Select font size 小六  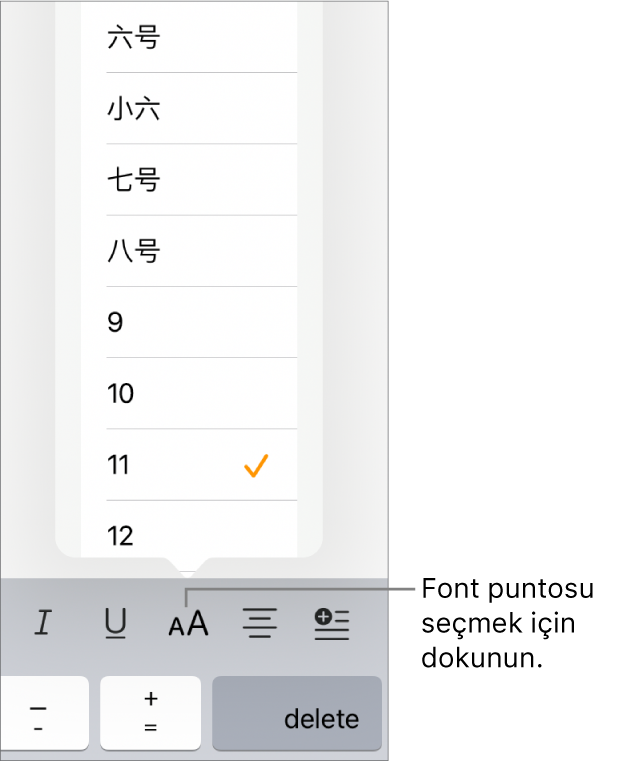(189, 108)
